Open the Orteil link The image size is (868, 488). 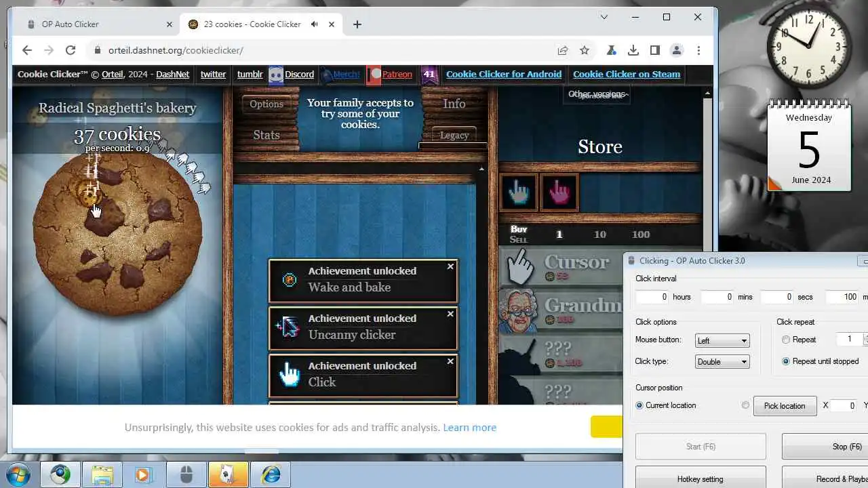(x=113, y=75)
